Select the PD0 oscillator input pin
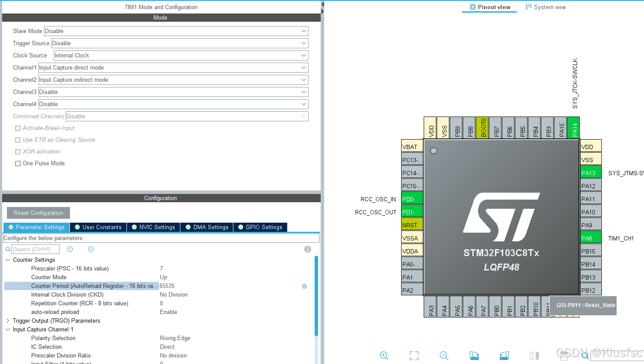The height and width of the screenshot is (364, 644). coord(412,199)
